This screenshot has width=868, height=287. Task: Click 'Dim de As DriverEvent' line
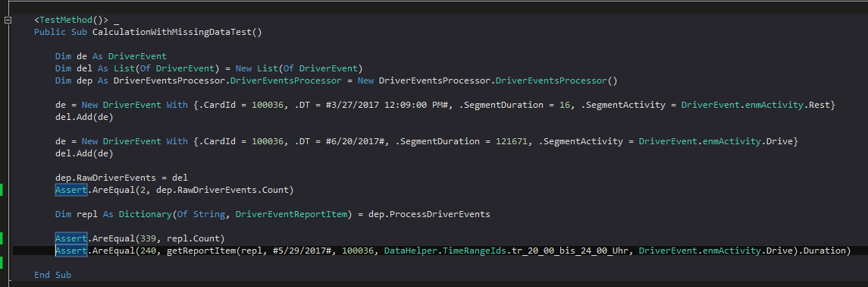[x=111, y=56]
